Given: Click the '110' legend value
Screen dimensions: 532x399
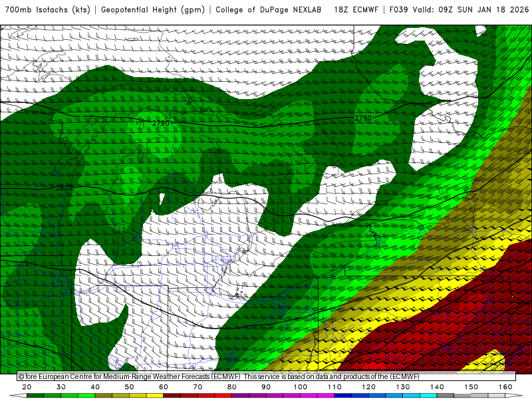Looking at the screenshot, I should pyautogui.click(x=334, y=387).
